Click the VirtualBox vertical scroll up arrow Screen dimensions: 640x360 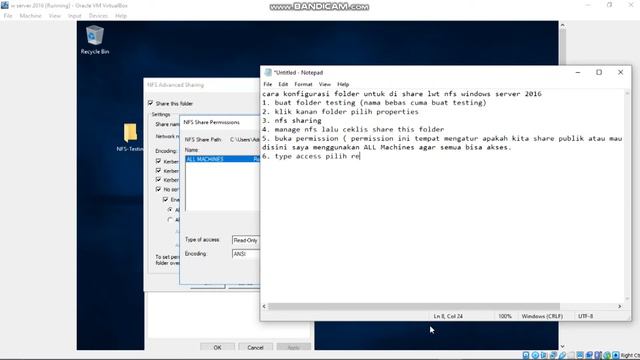pos(562,25)
